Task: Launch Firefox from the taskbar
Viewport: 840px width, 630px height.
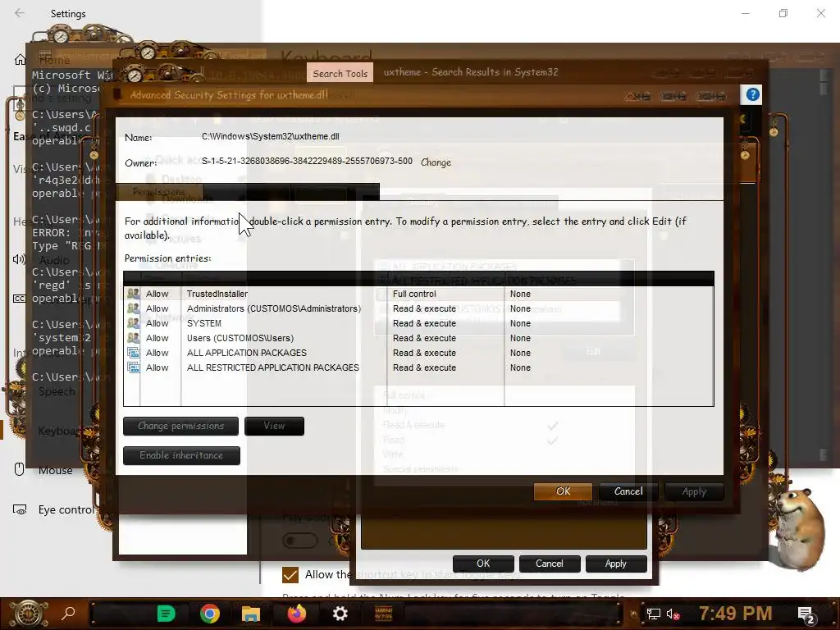Action: pos(296,614)
